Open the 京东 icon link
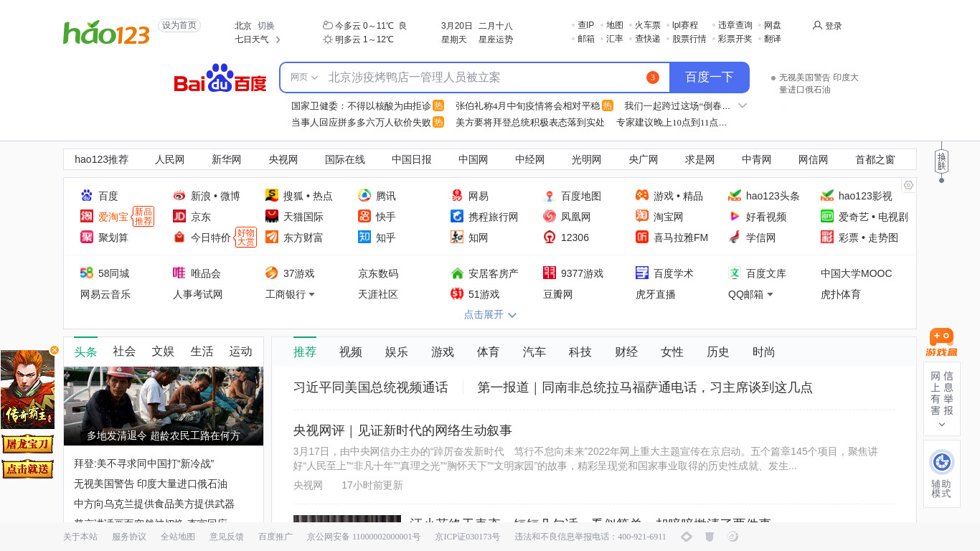This screenshot has width=980, height=551. (179, 217)
